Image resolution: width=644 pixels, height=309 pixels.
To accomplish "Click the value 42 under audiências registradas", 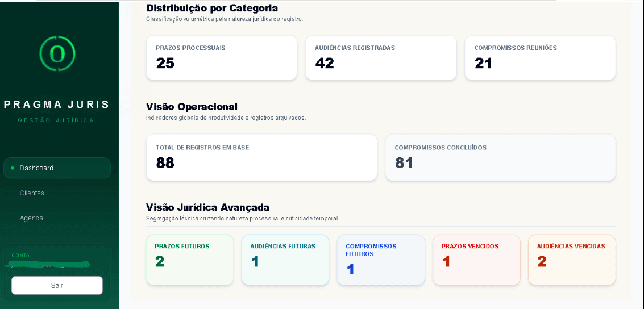I will point(325,63).
